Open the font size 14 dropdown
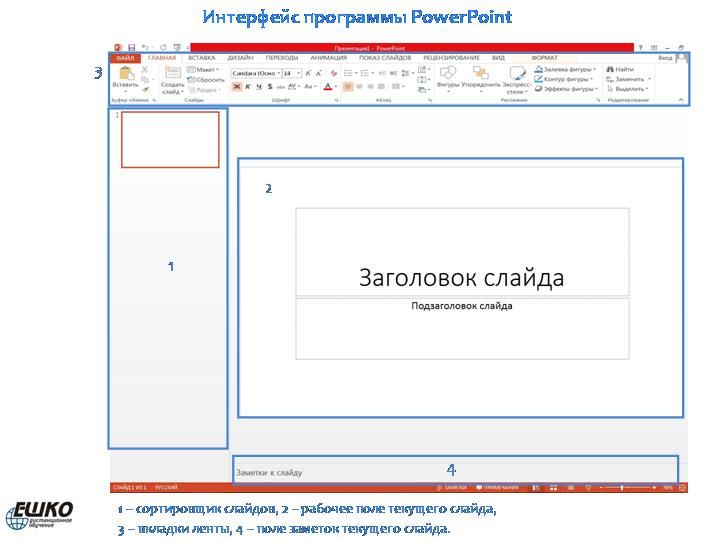Viewport: 720px width, 540px height. point(298,73)
